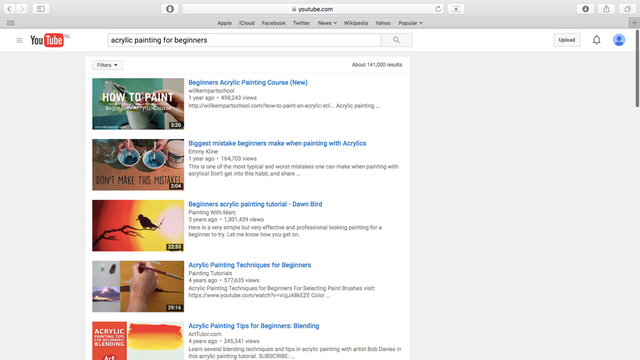Open Apple bookmark
Viewport: 640px width, 360px height.
pyautogui.click(x=224, y=23)
